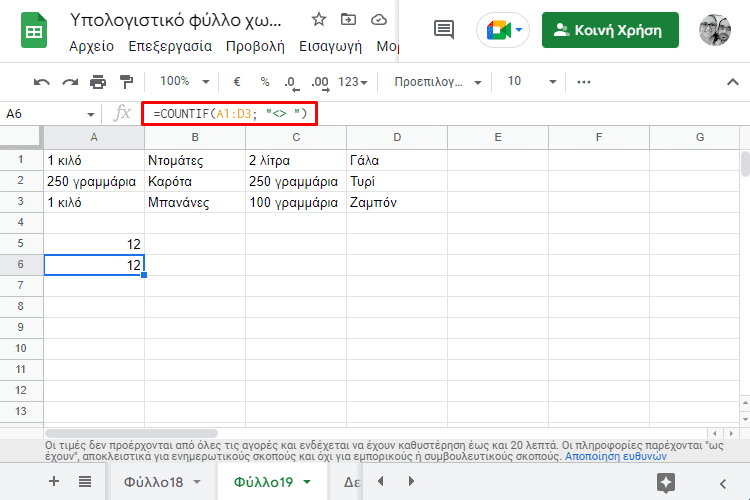Open the Εισαγωγή menu
The height and width of the screenshot is (500, 750).
330,46
